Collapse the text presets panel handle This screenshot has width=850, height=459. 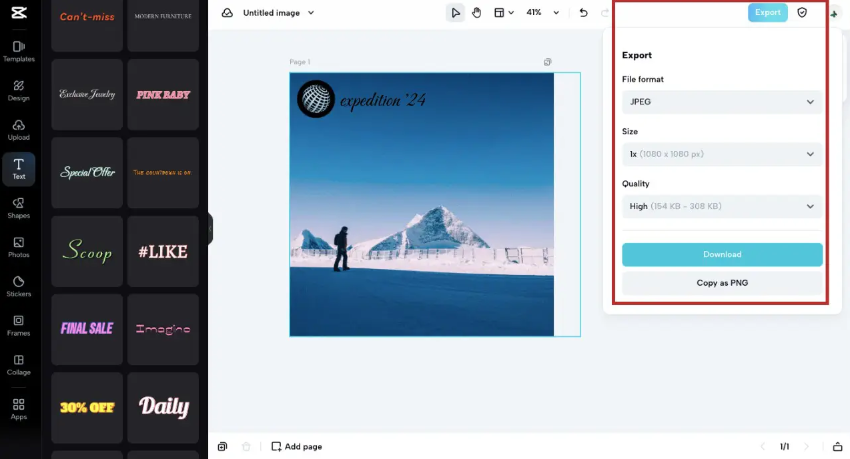pos(210,229)
